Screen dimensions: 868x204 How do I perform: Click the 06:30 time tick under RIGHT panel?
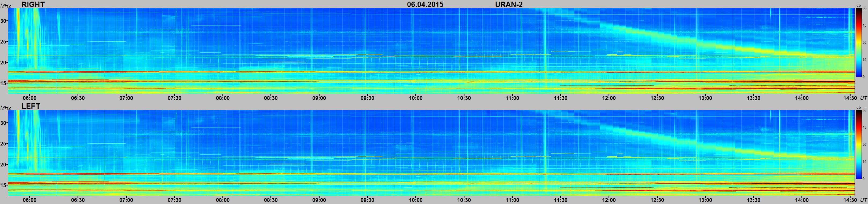point(78,98)
